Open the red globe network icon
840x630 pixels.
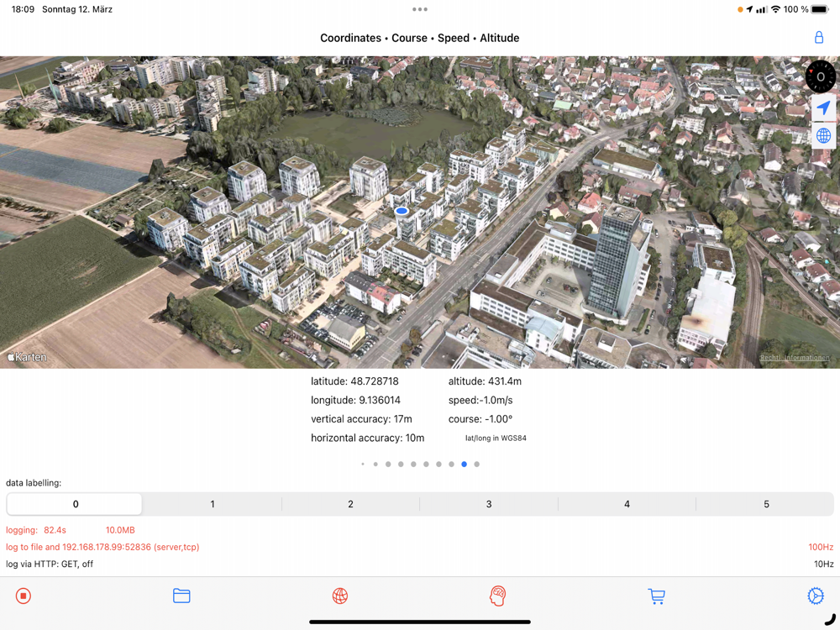(340, 596)
